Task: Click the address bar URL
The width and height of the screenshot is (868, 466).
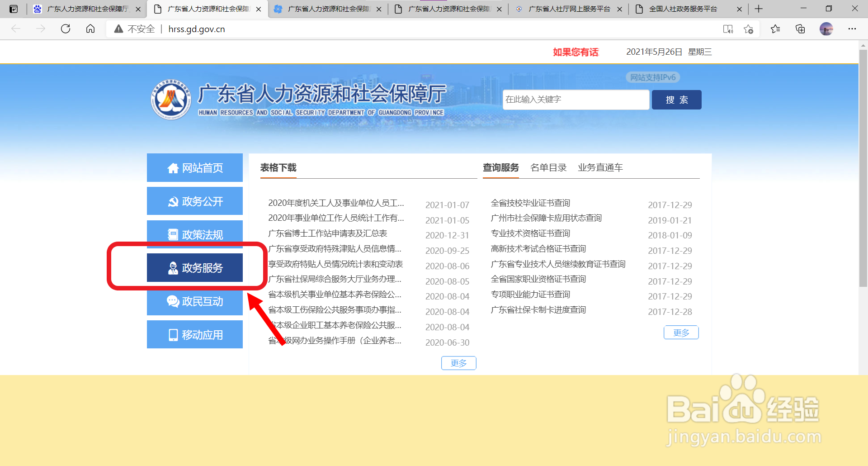Action: pos(197,29)
